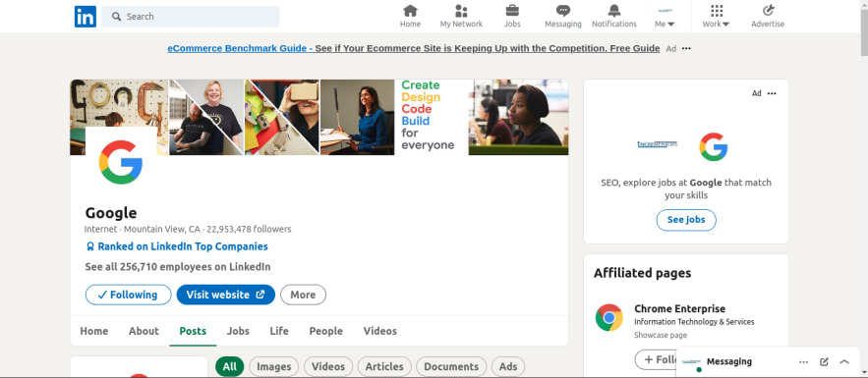Select the Posts tab
The image size is (868, 378).
(x=193, y=331)
